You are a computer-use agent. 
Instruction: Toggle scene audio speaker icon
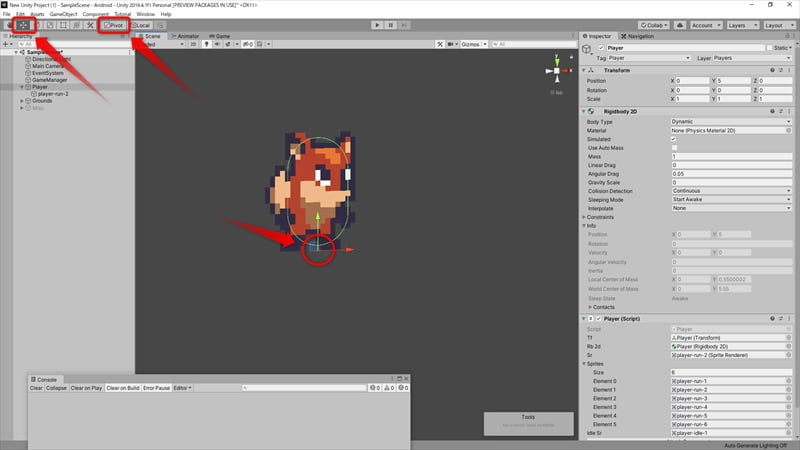click(x=217, y=44)
